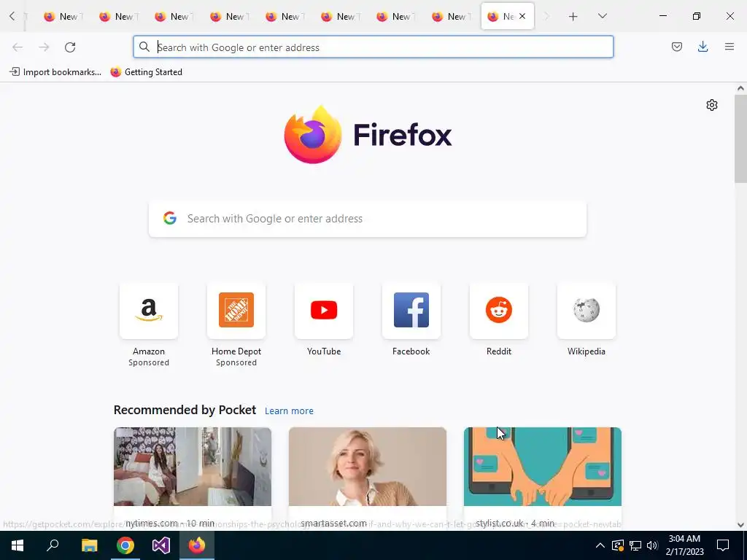Click the scrollbar up arrow
The width and height of the screenshot is (747, 560).
pyautogui.click(x=740, y=88)
